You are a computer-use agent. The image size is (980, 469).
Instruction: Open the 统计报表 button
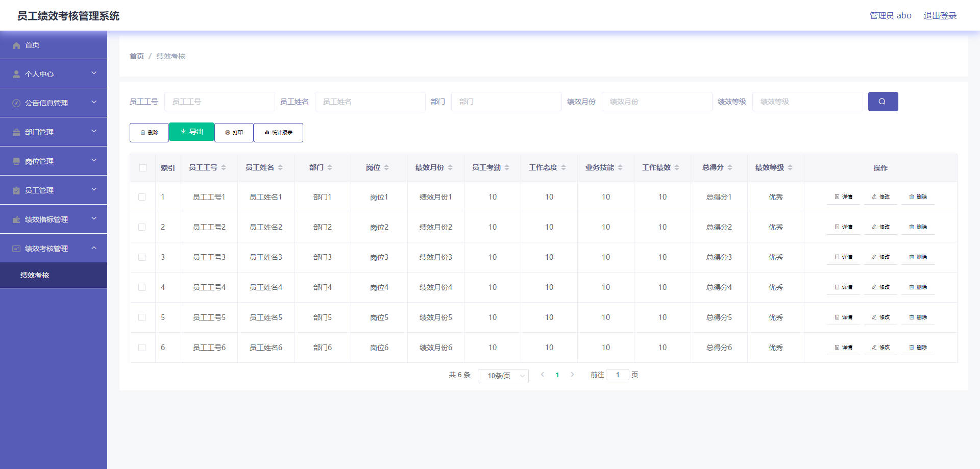point(278,133)
